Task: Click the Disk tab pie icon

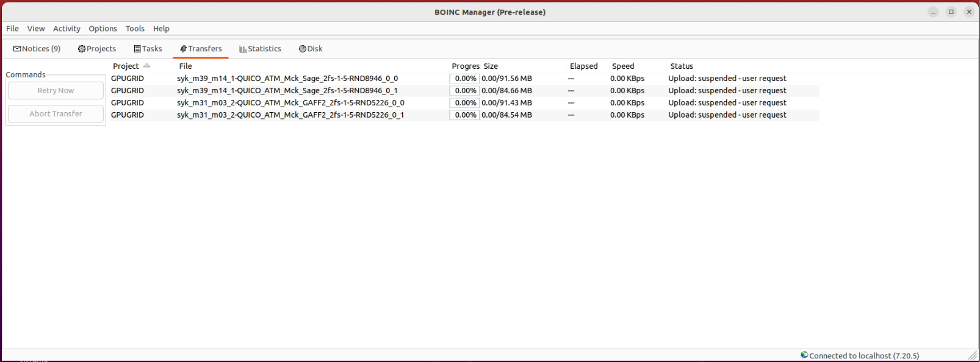Action: tap(302, 49)
